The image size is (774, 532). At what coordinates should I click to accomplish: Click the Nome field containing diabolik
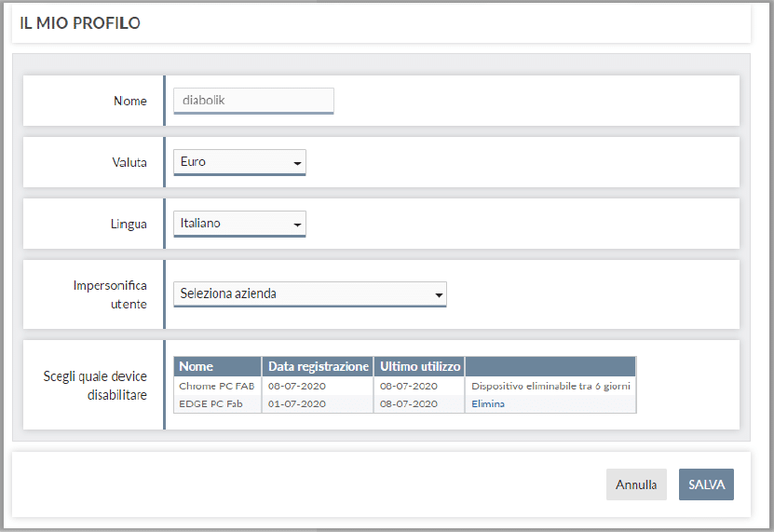tap(253, 101)
